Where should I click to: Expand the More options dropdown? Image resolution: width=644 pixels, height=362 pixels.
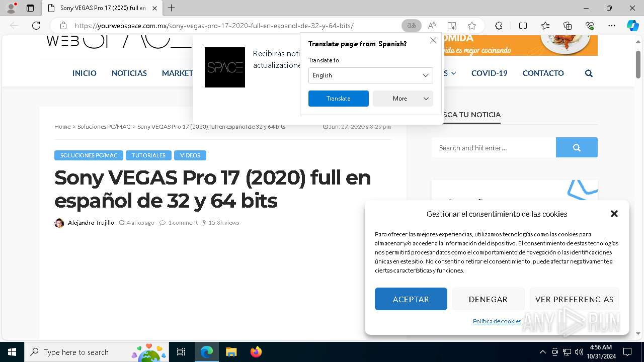(403, 99)
